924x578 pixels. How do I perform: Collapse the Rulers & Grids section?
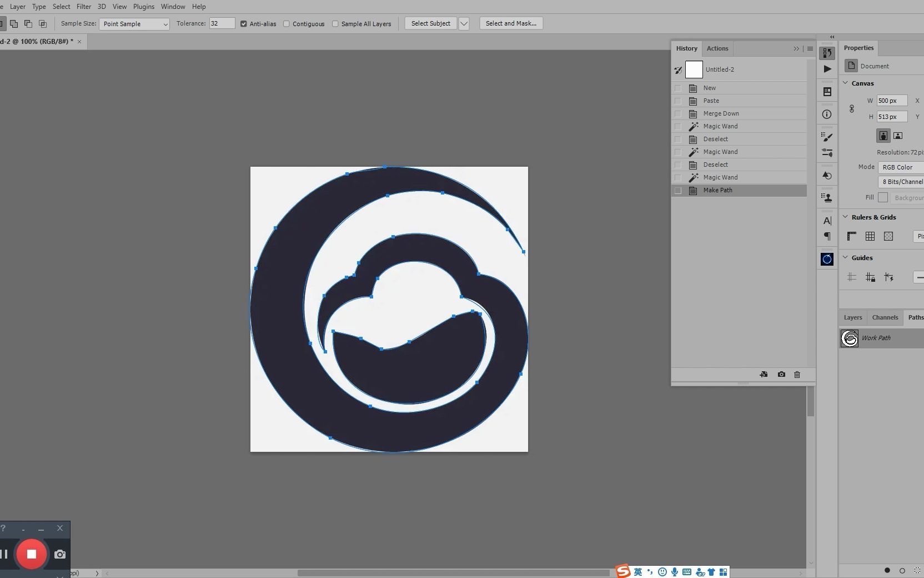click(x=846, y=217)
